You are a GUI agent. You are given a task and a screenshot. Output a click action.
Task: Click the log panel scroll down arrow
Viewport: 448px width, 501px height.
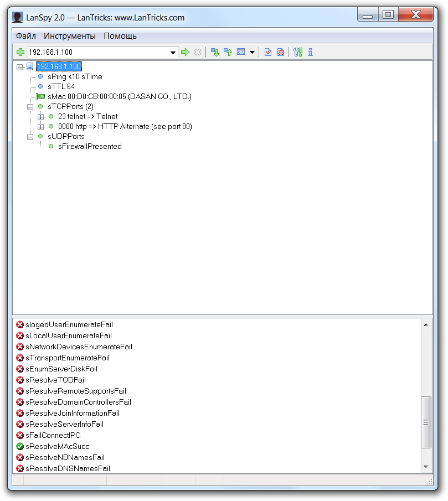(426, 467)
